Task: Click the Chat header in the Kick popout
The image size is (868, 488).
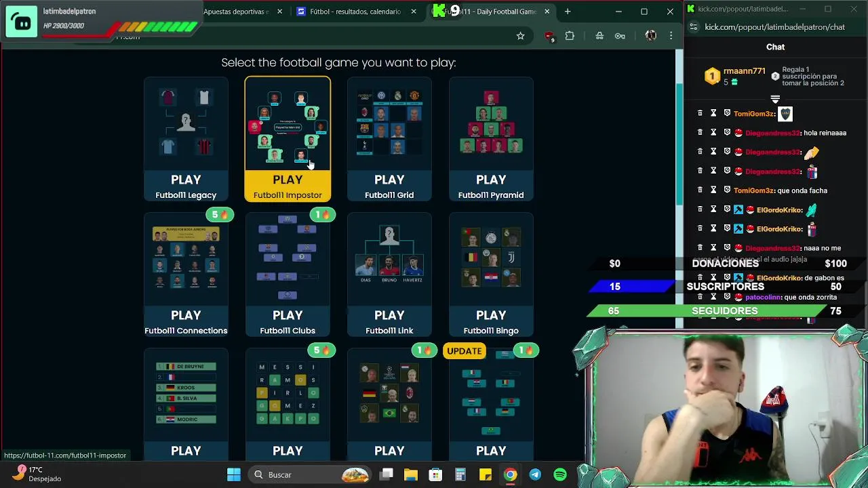Action: (x=775, y=47)
